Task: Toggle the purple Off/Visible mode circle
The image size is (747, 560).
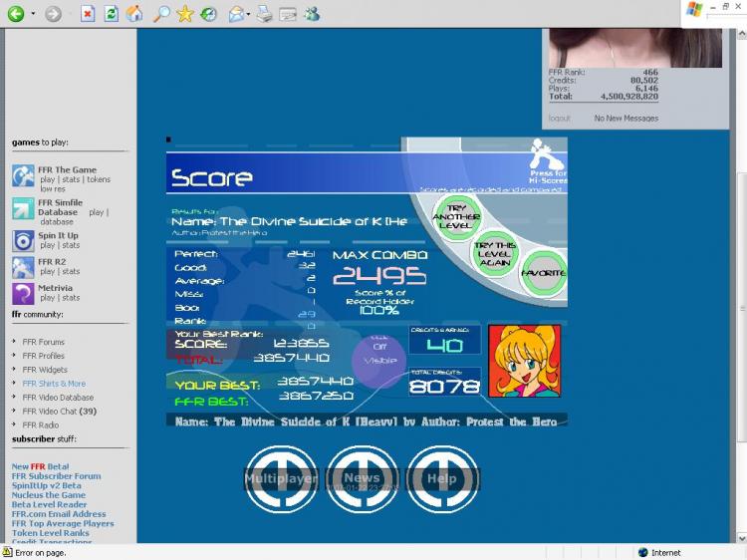Action: [379, 361]
